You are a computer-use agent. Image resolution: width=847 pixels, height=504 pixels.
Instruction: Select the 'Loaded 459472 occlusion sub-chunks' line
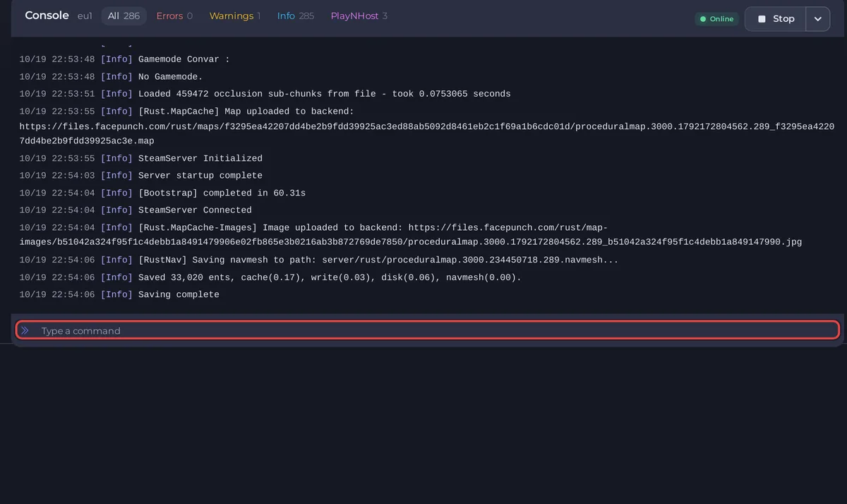point(265,94)
